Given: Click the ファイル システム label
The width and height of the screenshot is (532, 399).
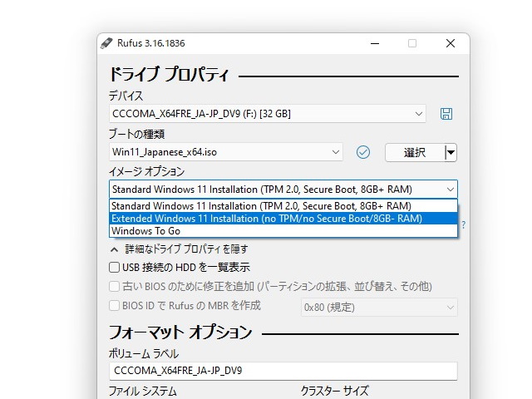Looking at the screenshot, I should point(143,392).
